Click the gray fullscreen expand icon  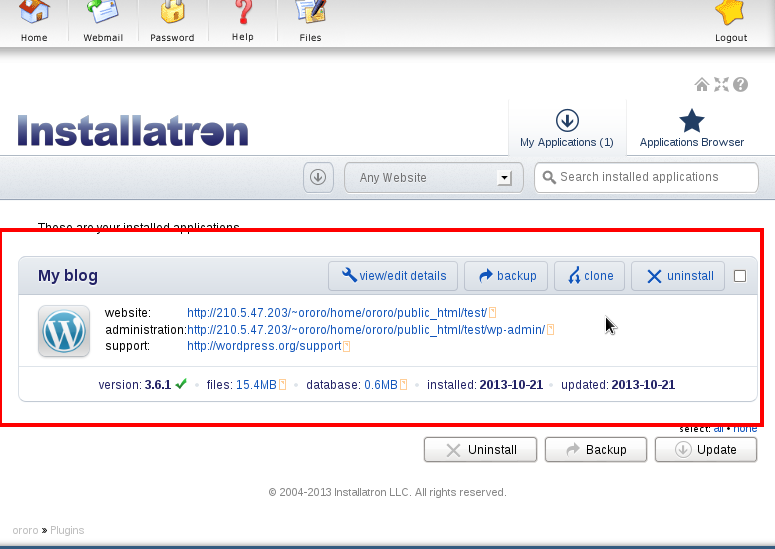pyautogui.click(x=721, y=84)
